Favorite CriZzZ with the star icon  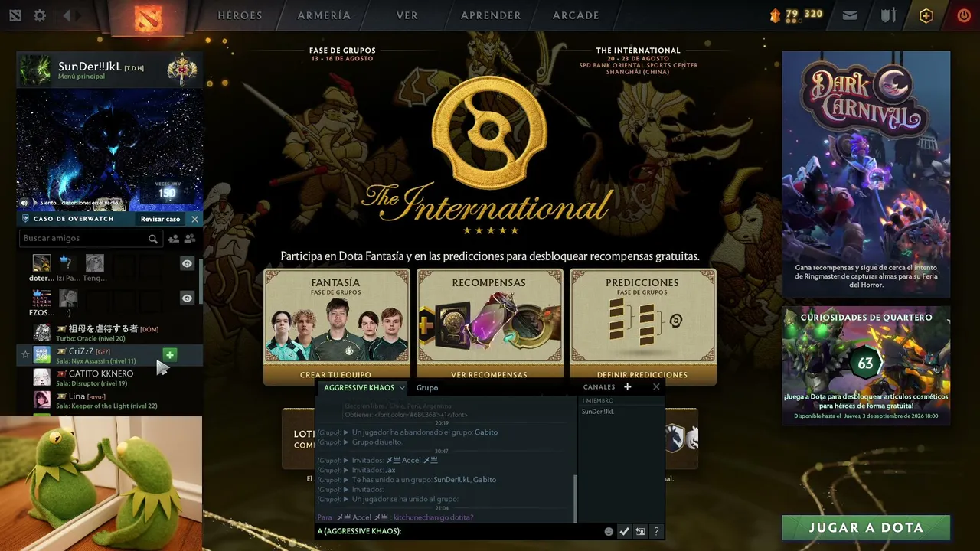(x=25, y=354)
